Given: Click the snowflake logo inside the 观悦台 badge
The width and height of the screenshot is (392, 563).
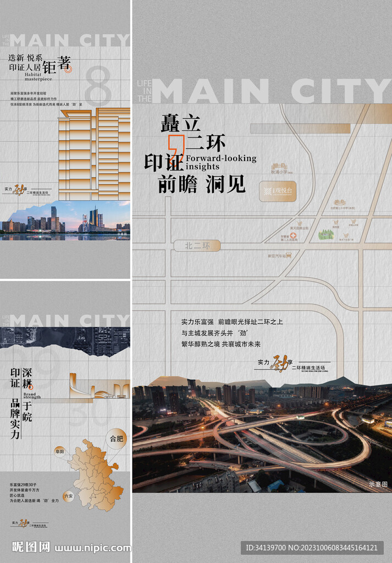Looking at the screenshot, I should point(268,191).
